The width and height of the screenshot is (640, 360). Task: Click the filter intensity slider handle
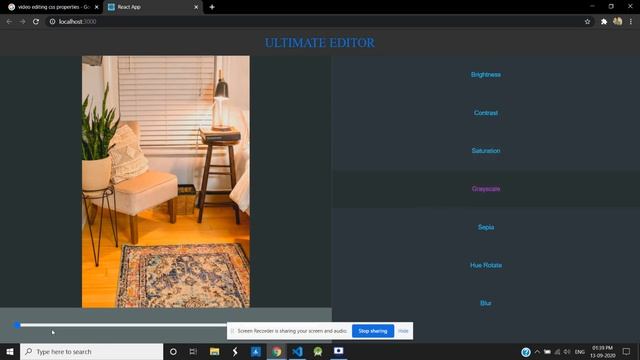pos(17,325)
